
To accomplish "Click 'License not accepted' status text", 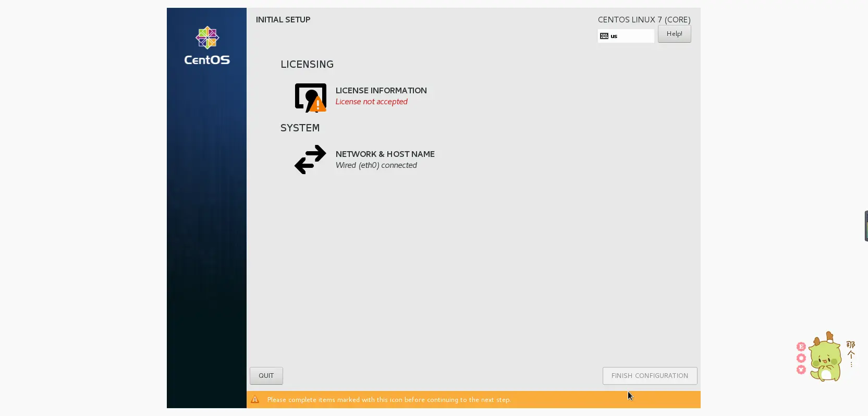I will [x=372, y=102].
